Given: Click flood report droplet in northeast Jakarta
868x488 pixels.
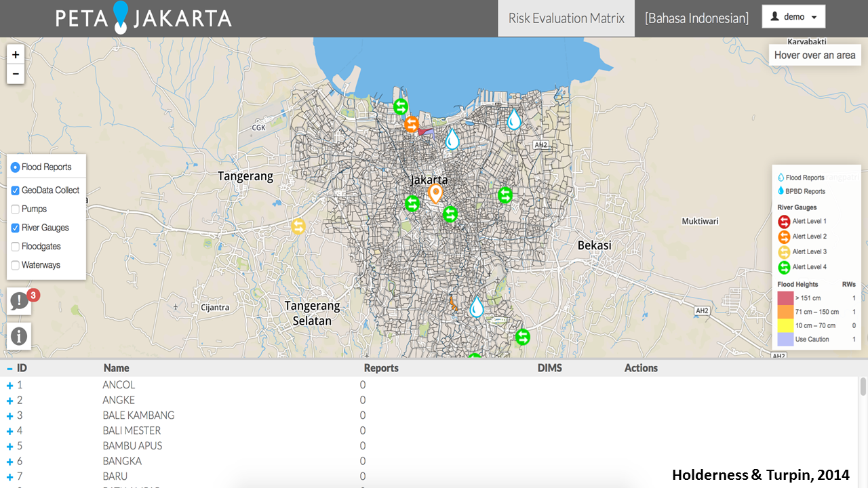Looking at the screenshot, I should point(515,119).
